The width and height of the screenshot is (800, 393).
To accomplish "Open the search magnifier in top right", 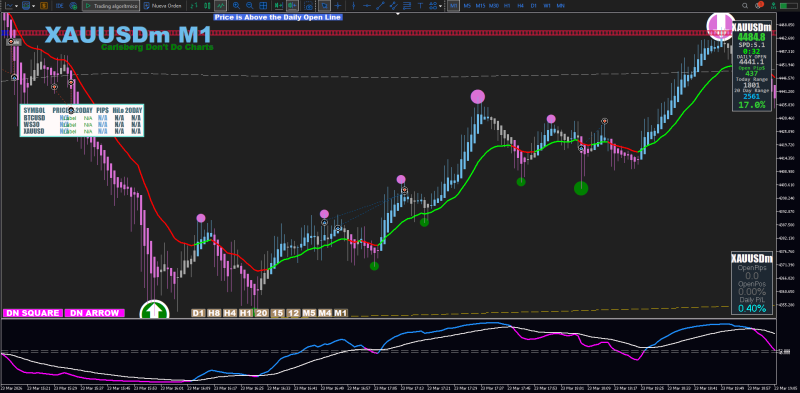I will [x=745, y=6].
